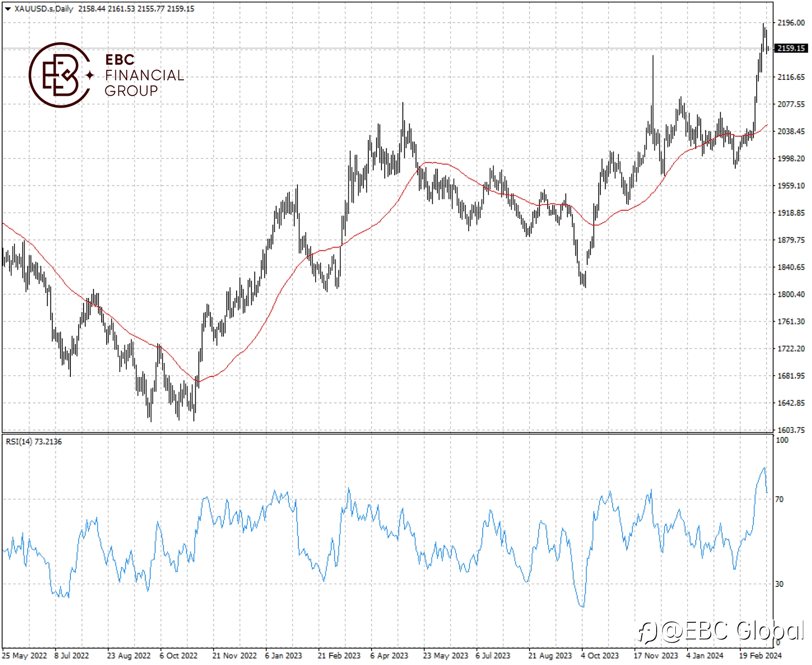Click the RSI(14) 73.2136 indicator label
The image size is (812, 665).
pos(34,442)
